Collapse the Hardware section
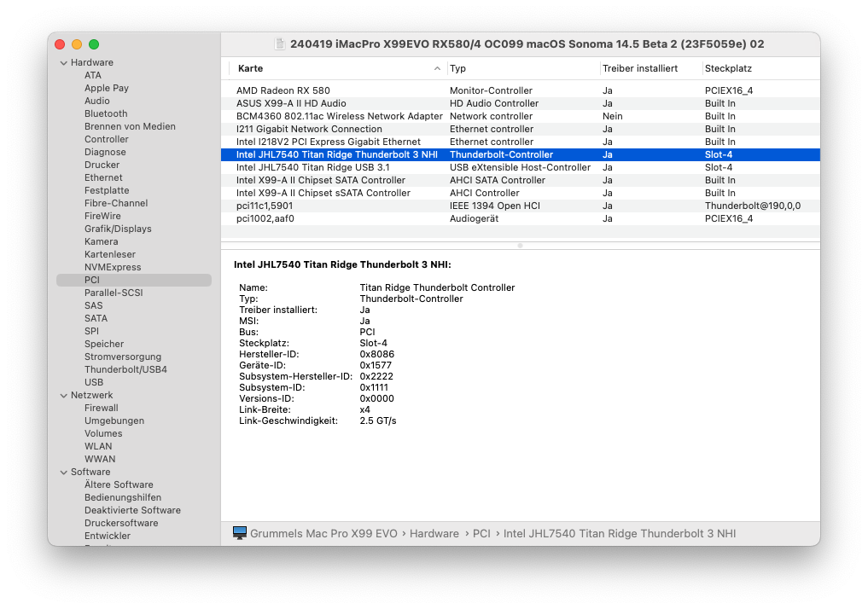This screenshot has height=609, width=868. (64, 63)
